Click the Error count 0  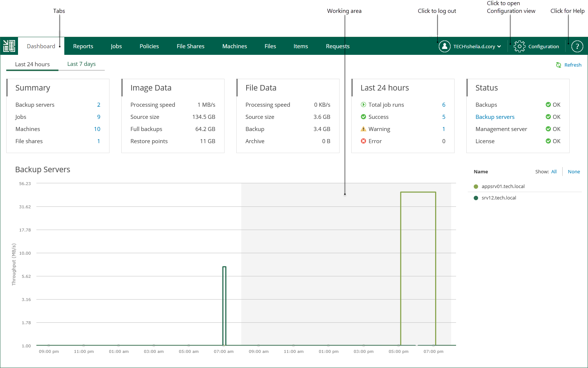click(x=444, y=141)
